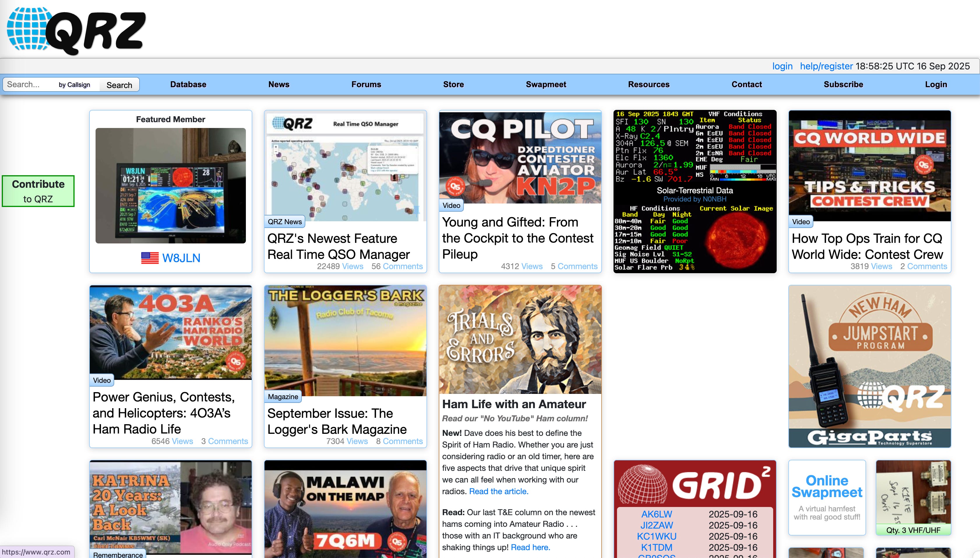This screenshot has height=558, width=980.
Task: Click the QRZ News tag label
Action: [285, 222]
